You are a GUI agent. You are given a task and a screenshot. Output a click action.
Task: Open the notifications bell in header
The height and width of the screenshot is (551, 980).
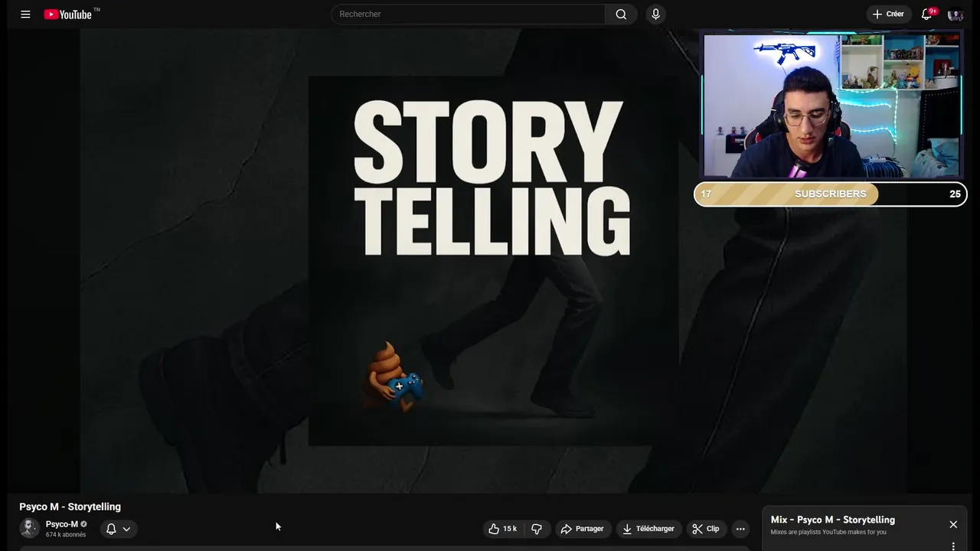[927, 14]
